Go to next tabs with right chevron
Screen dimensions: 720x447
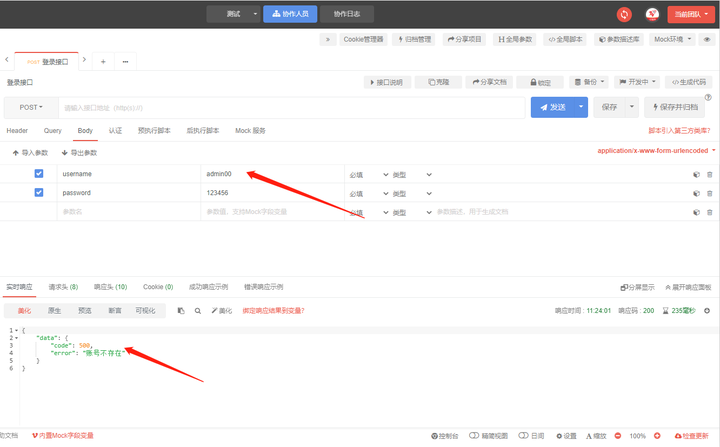(84, 60)
